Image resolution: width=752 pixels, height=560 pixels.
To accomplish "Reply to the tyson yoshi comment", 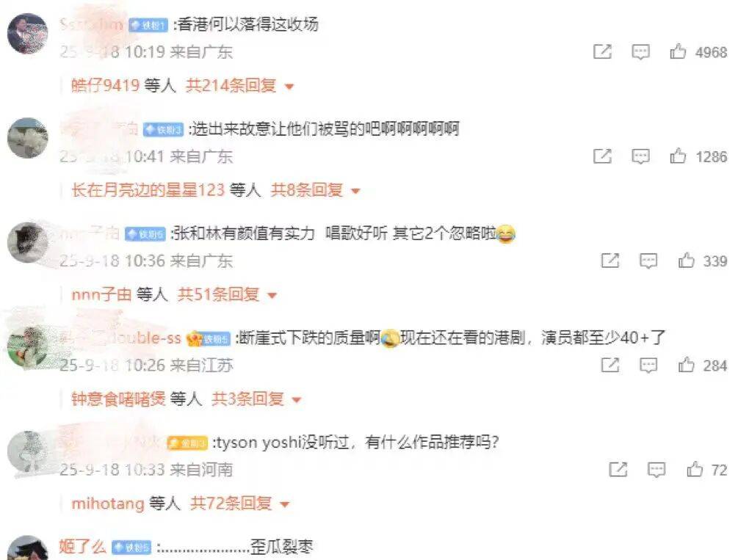I will (656, 470).
